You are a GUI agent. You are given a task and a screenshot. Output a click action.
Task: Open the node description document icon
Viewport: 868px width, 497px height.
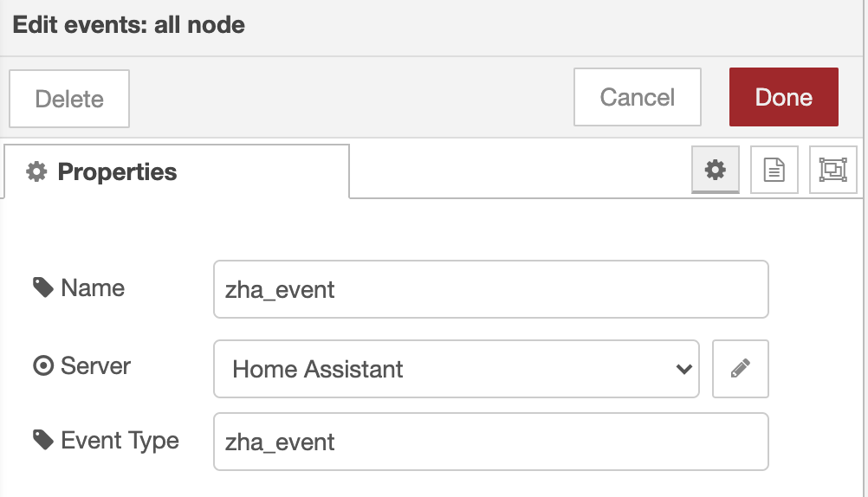(774, 170)
